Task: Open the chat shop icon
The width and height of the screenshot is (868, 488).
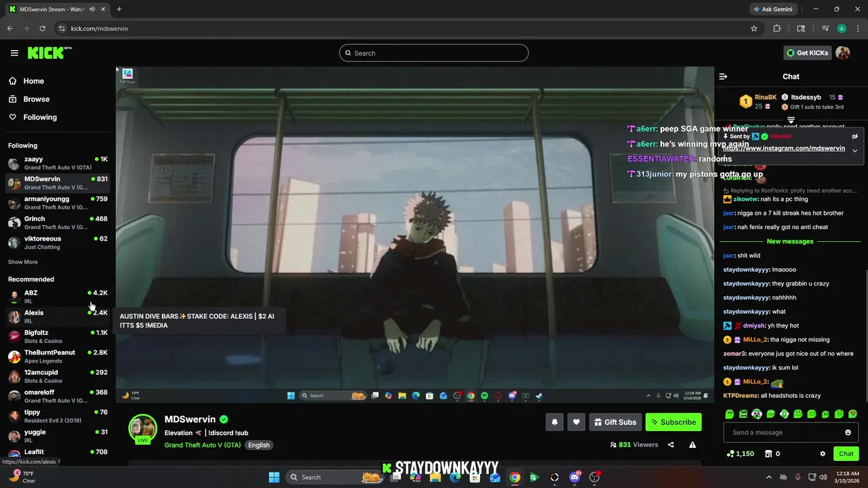Action: [768, 453]
